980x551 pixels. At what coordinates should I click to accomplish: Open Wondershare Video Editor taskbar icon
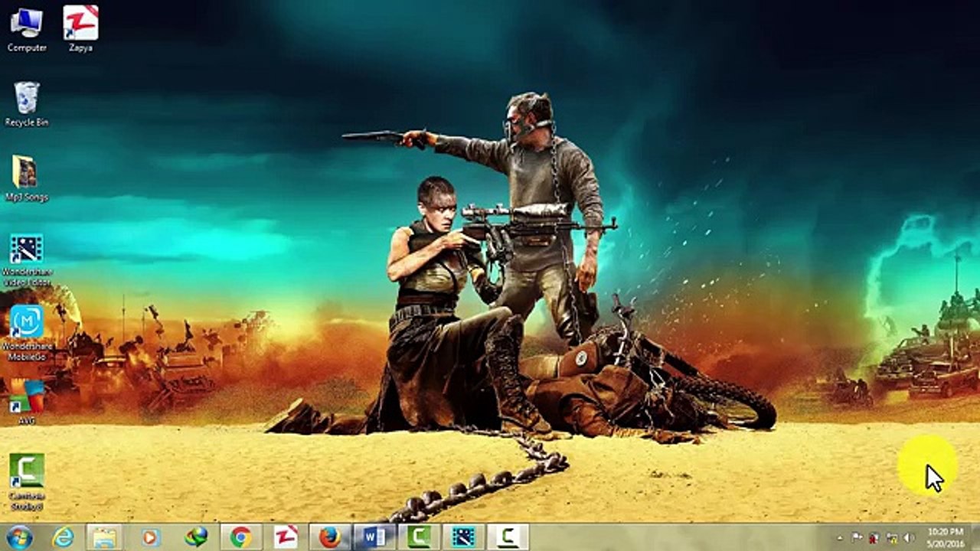coord(463,537)
